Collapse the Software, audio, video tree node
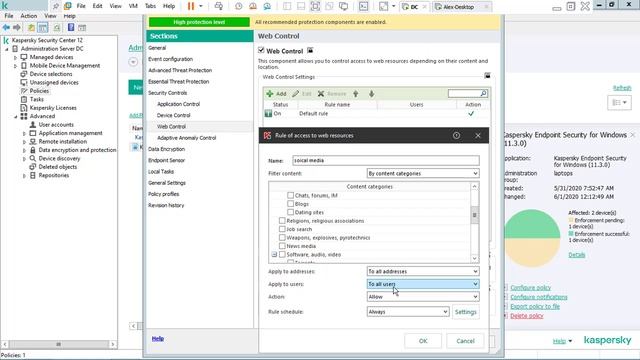This screenshot has height=360, width=640. click(274, 255)
